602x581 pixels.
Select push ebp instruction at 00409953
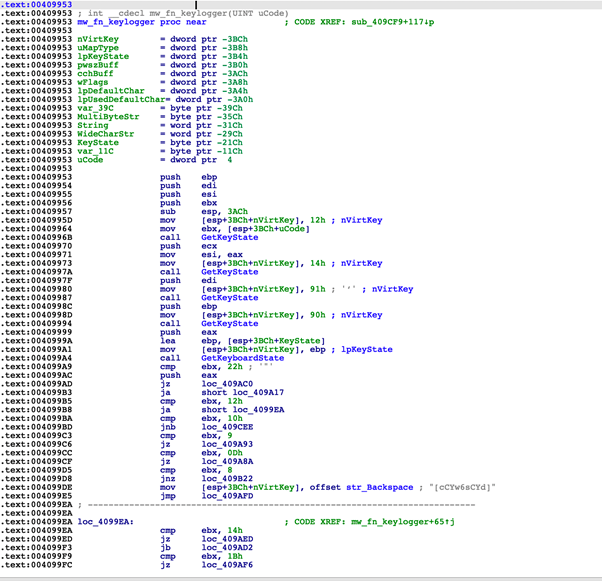tap(189, 177)
